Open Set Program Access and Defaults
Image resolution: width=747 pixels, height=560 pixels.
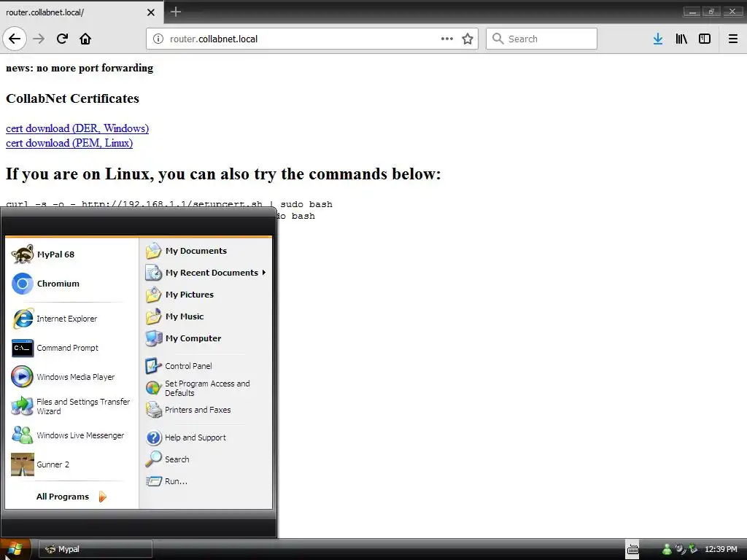pyautogui.click(x=205, y=388)
